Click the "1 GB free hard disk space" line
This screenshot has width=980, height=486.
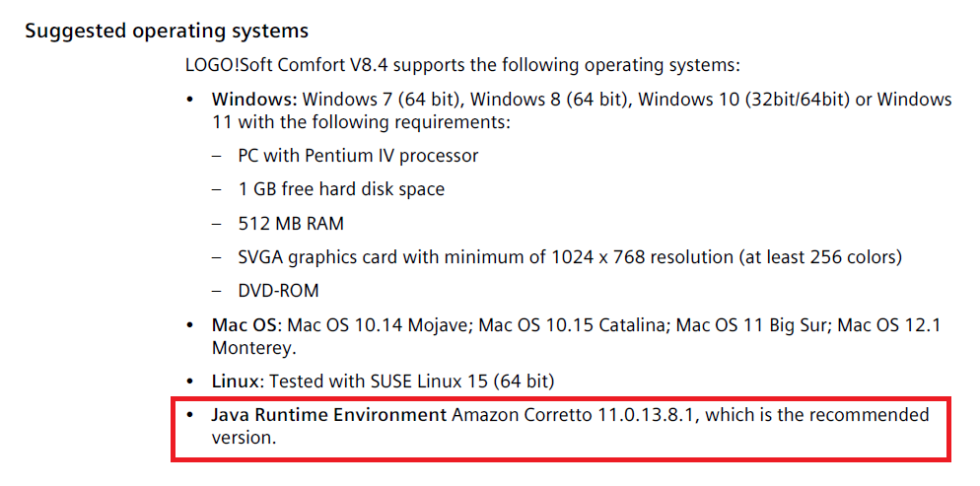[341, 189]
